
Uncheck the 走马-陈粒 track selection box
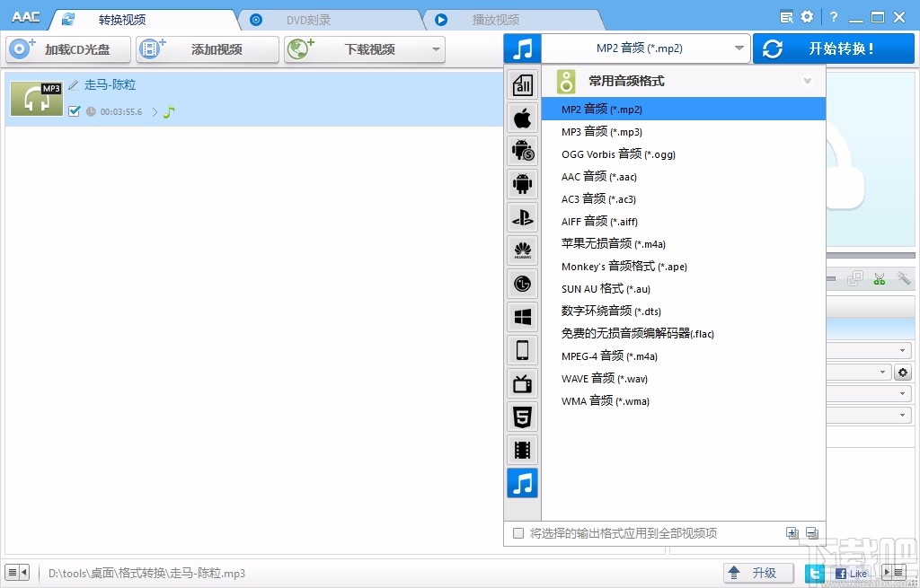point(74,112)
